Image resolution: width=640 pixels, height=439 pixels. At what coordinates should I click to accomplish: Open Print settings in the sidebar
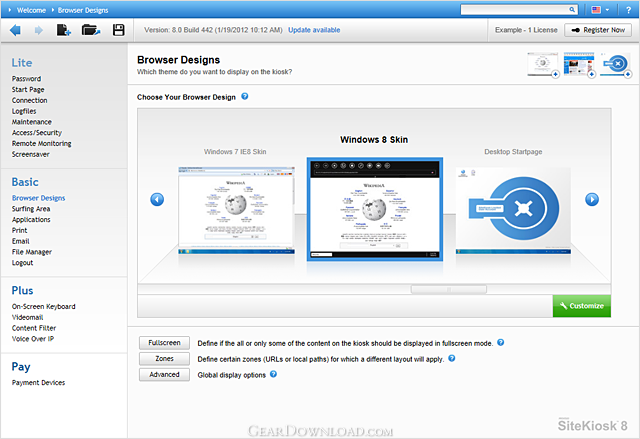pyautogui.click(x=19, y=231)
